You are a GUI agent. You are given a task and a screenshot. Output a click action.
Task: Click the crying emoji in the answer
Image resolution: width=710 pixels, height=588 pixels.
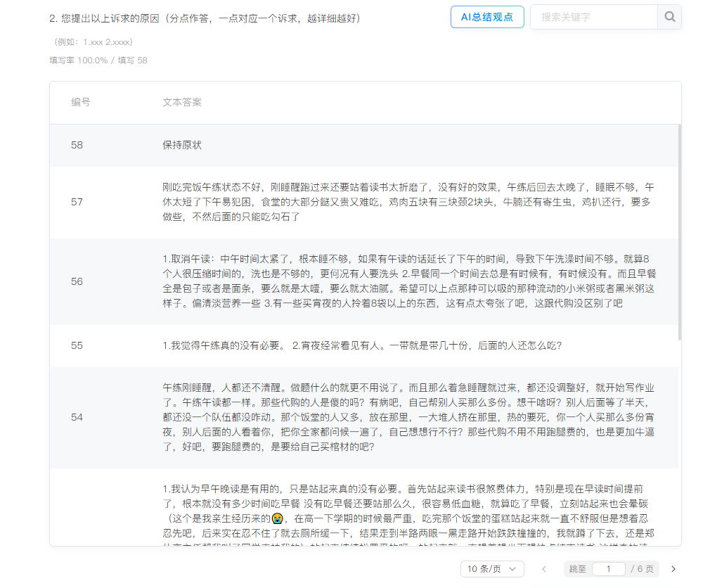[277, 518]
